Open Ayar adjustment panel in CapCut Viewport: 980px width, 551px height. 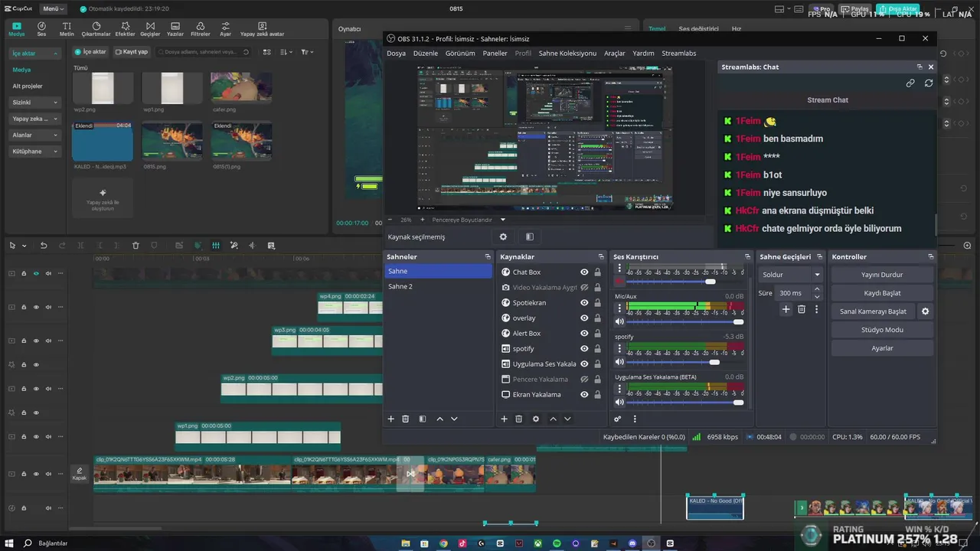(x=225, y=29)
